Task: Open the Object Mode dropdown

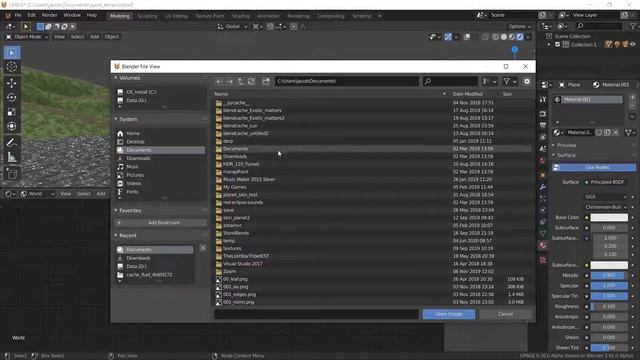Action: (x=27, y=37)
